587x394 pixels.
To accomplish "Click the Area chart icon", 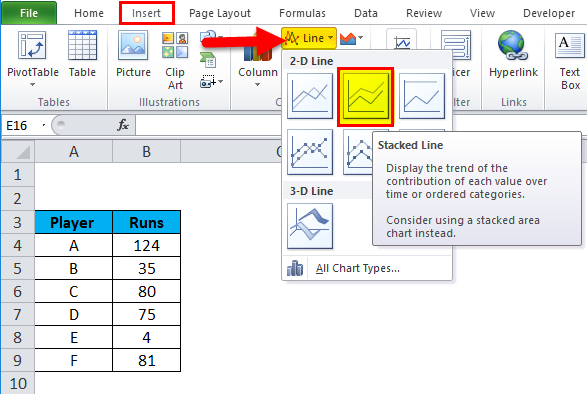I will click(x=348, y=38).
